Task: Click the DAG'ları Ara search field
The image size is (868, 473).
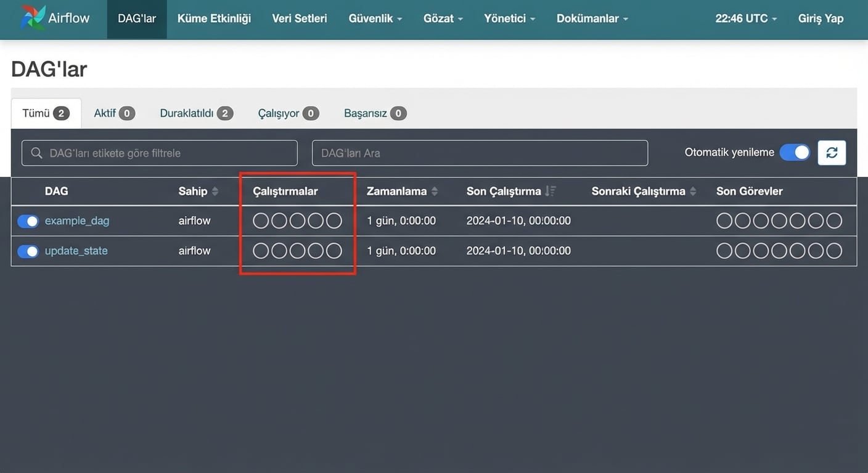Action: click(x=480, y=153)
